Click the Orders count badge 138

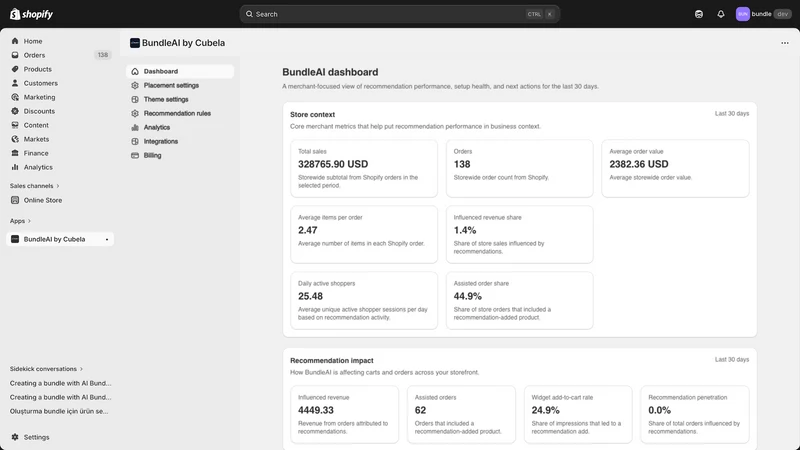(103, 55)
